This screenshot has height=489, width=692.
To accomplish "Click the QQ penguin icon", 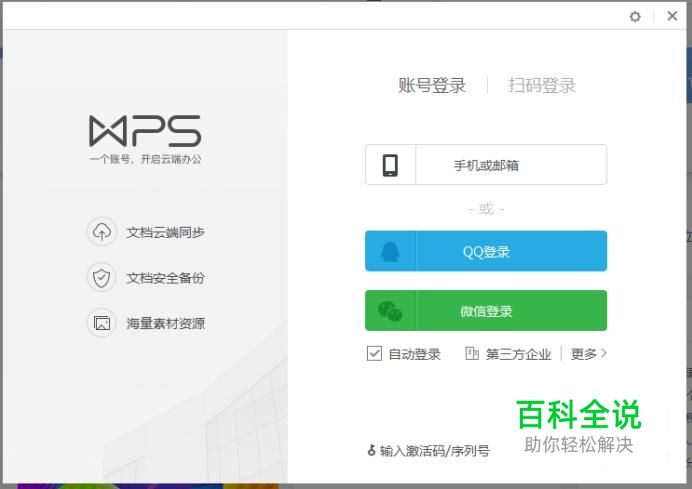I will tap(390, 252).
